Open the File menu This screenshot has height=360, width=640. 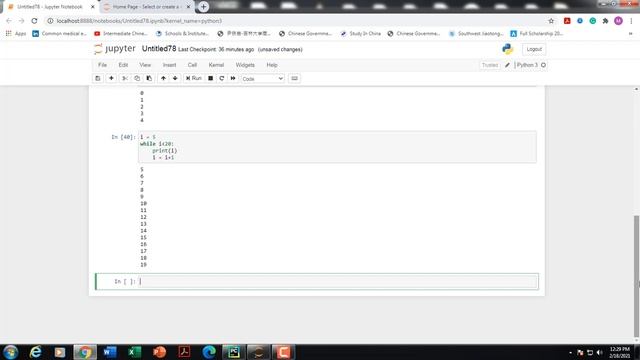coord(102,65)
